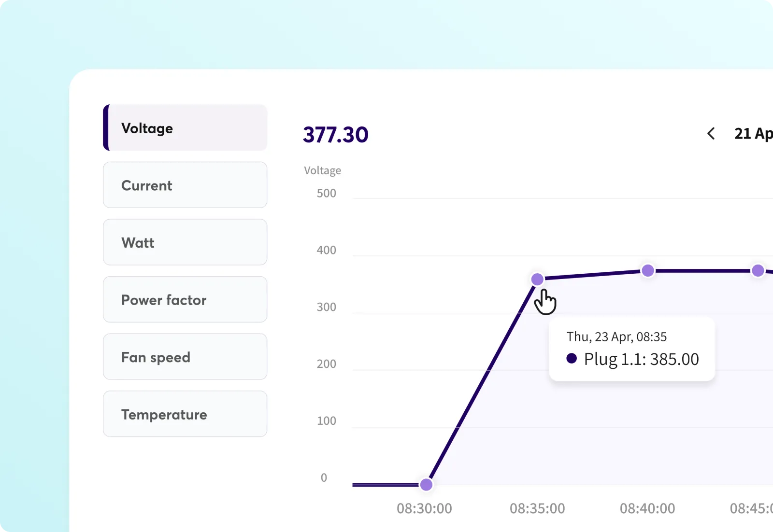Click the 08:35:00 time axis label
The height and width of the screenshot is (532, 773).
[x=537, y=508]
